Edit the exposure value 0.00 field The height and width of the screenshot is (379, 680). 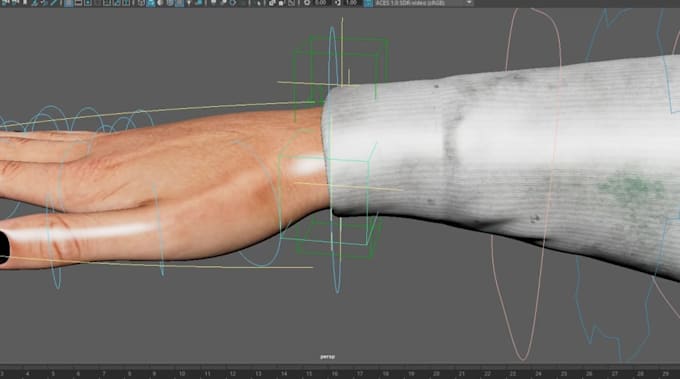(320, 3)
